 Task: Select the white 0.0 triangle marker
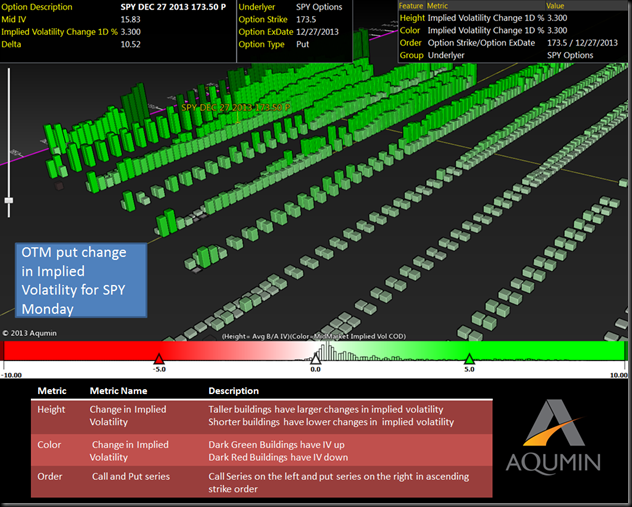click(x=316, y=359)
